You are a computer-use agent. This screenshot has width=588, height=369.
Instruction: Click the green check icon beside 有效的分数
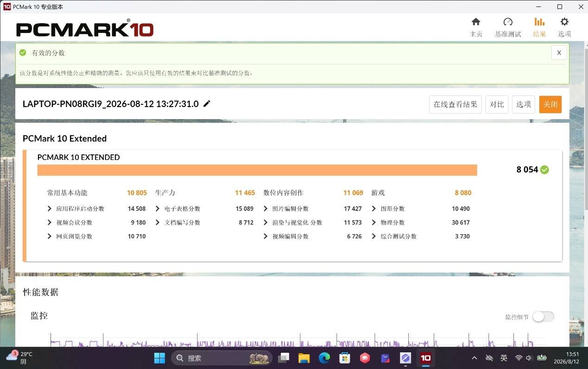click(23, 53)
